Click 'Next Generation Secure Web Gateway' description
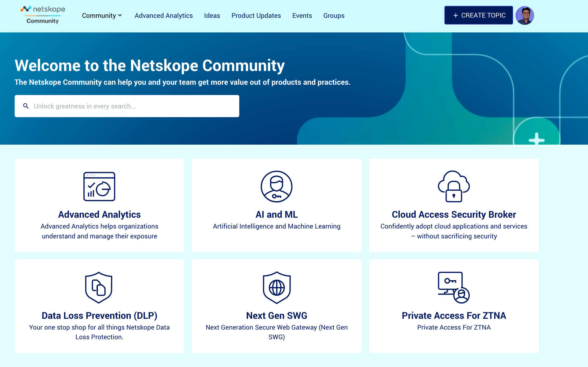 (277, 332)
